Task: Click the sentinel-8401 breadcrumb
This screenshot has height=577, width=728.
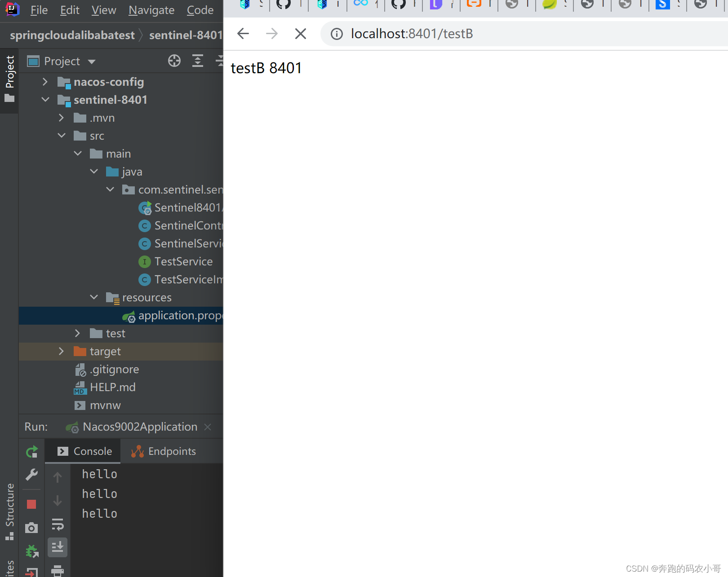Action: tap(186, 35)
